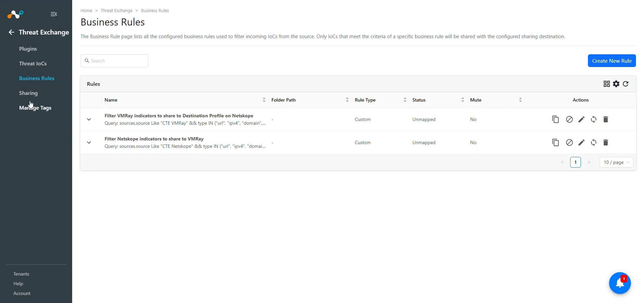Screen dimensions: 644x303
Task: Click the Custom rule type of Netskope rule
Action: 363,142
